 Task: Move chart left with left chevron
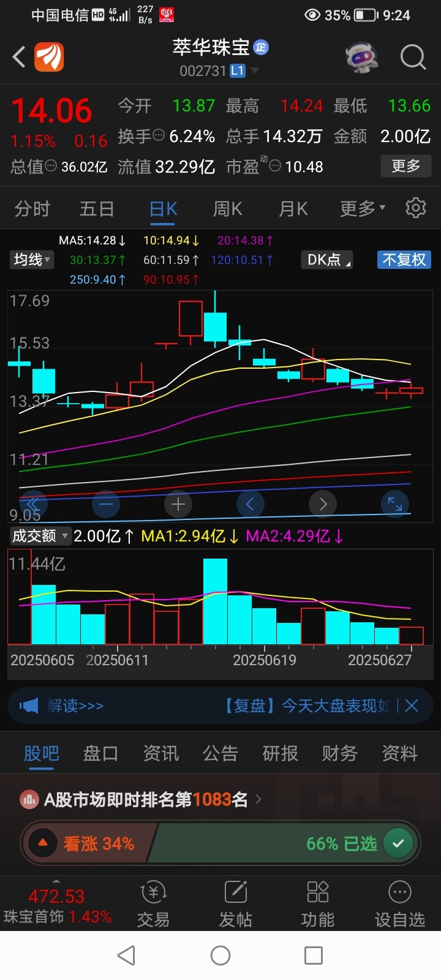[251, 504]
